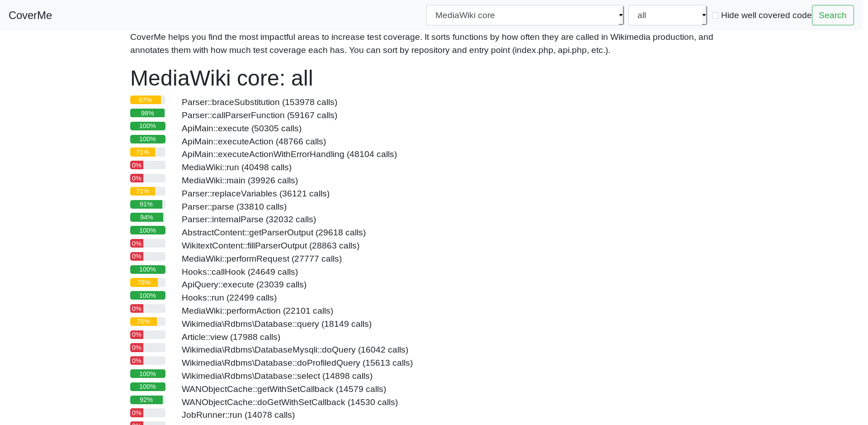Select Database::select (14898 calls) row

click(x=277, y=376)
